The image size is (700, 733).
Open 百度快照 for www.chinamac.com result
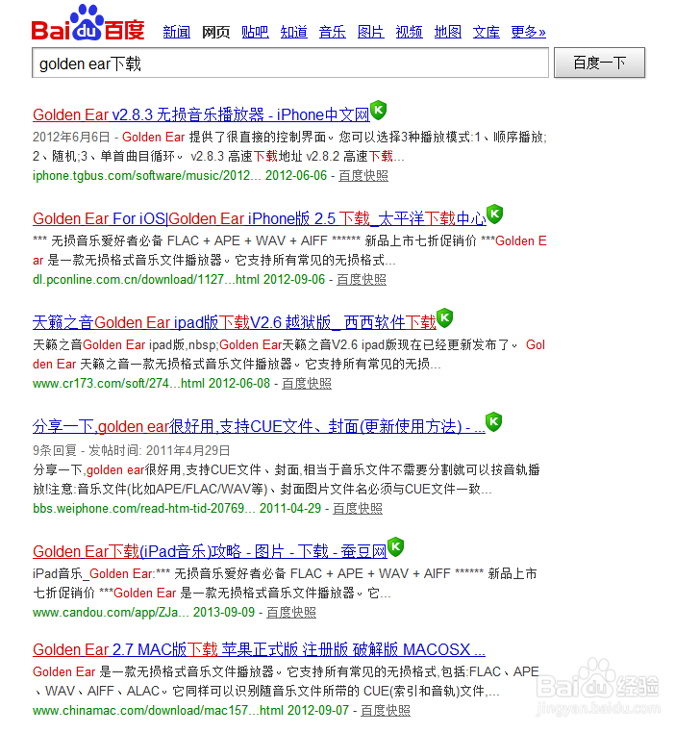(x=386, y=711)
